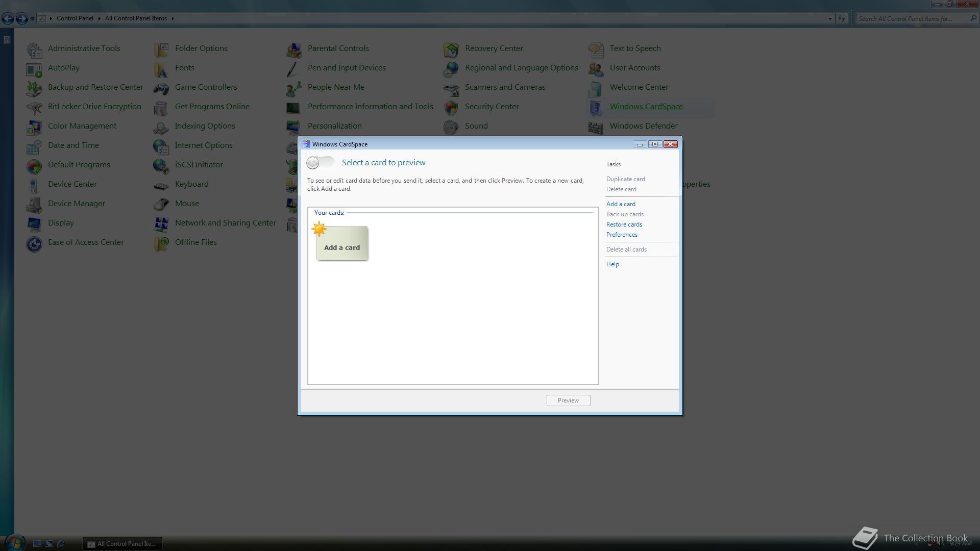This screenshot has height=551, width=980.
Task: Open the recent pages dropdown next to Forward
Action: (x=32, y=19)
